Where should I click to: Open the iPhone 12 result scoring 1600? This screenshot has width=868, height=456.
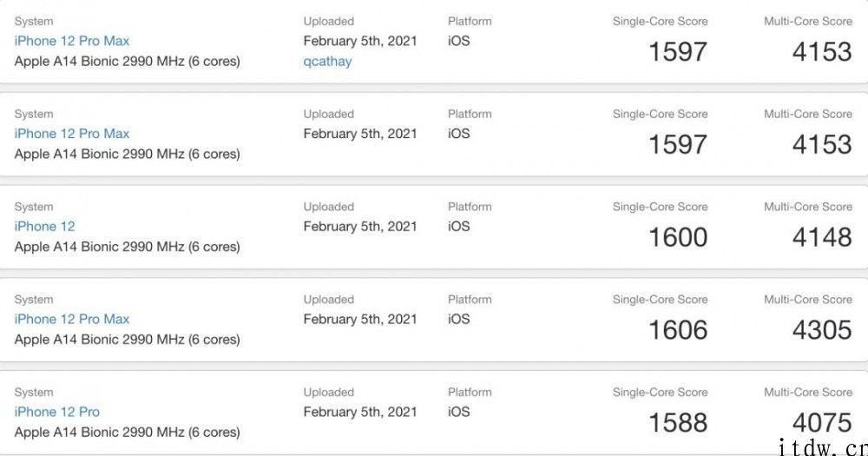(44, 227)
